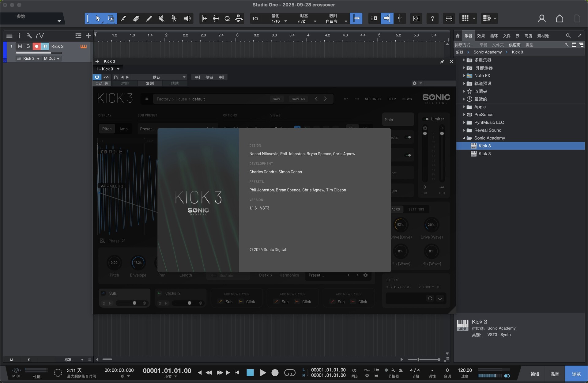Open the browser search magnifier
This screenshot has width=588, height=383.
click(x=568, y=36)
